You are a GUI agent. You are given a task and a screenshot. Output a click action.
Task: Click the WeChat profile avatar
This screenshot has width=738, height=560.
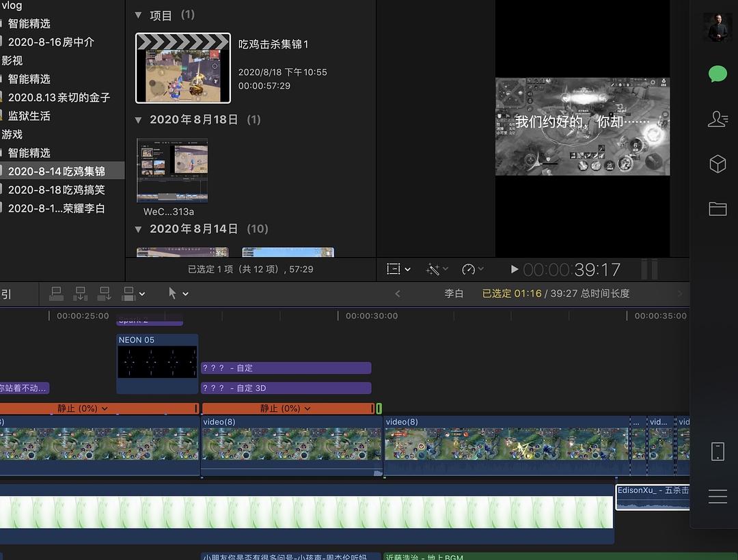coord(717,27)
